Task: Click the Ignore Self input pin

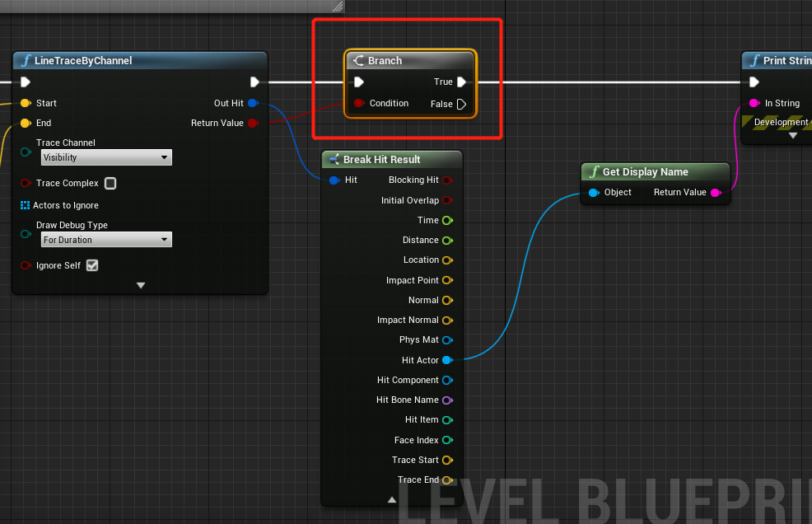Action: click(x=26, y=265)
